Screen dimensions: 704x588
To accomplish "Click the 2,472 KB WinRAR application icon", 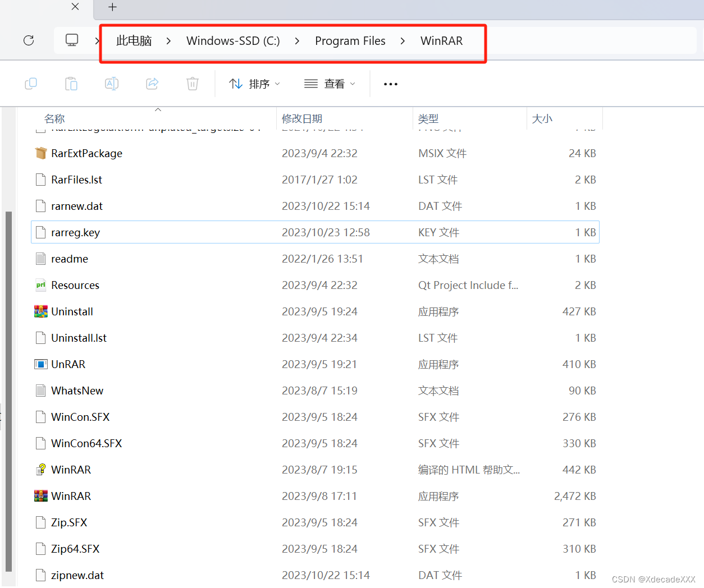I will coord(41,496).
